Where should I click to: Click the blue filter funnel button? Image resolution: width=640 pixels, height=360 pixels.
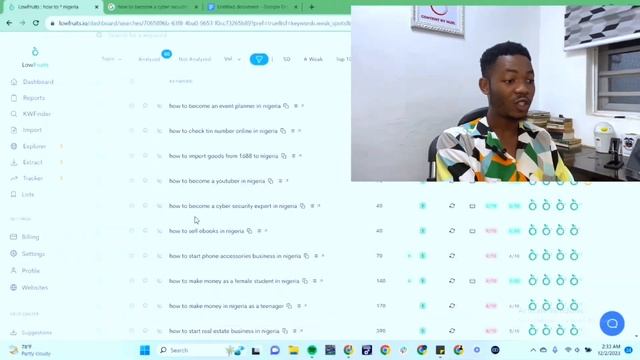[x=259, y=59]
